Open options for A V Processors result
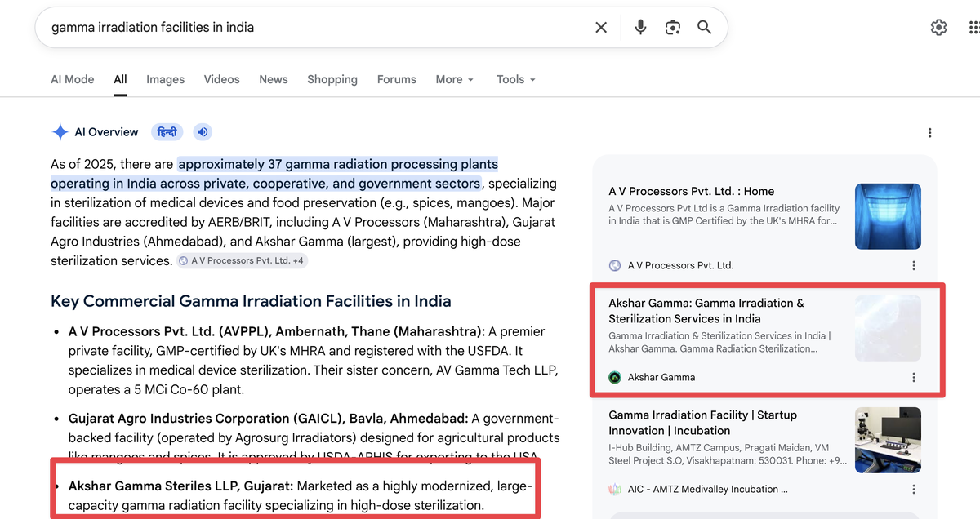 914,265
